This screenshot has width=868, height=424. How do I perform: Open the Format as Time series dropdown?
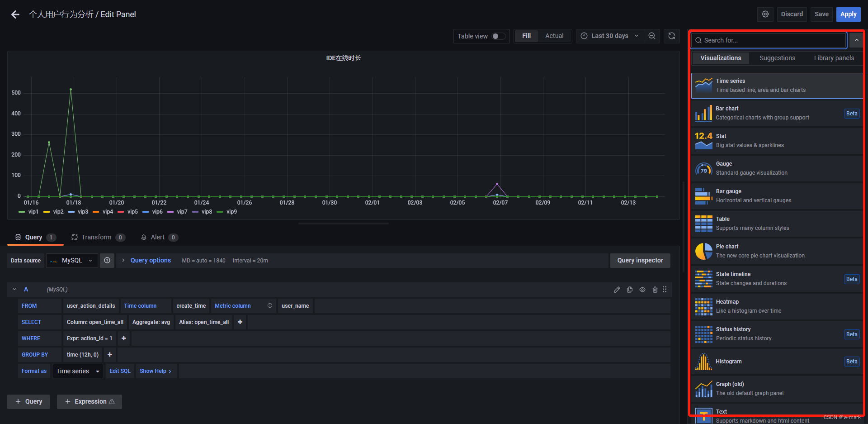point(77,371)
